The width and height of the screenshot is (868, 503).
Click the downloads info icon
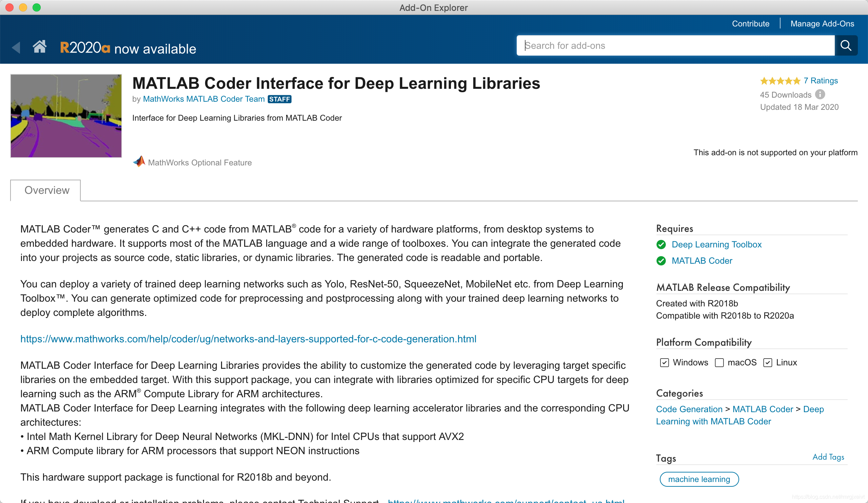820,94
